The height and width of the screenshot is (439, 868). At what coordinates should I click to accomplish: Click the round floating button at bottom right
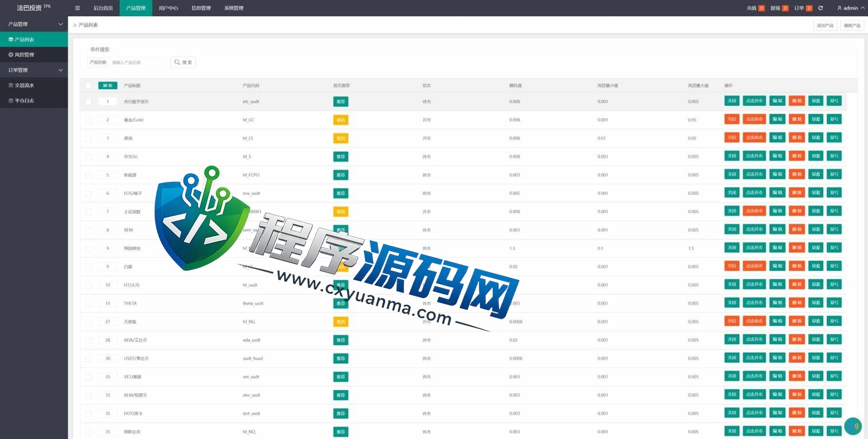pos(853,426)
